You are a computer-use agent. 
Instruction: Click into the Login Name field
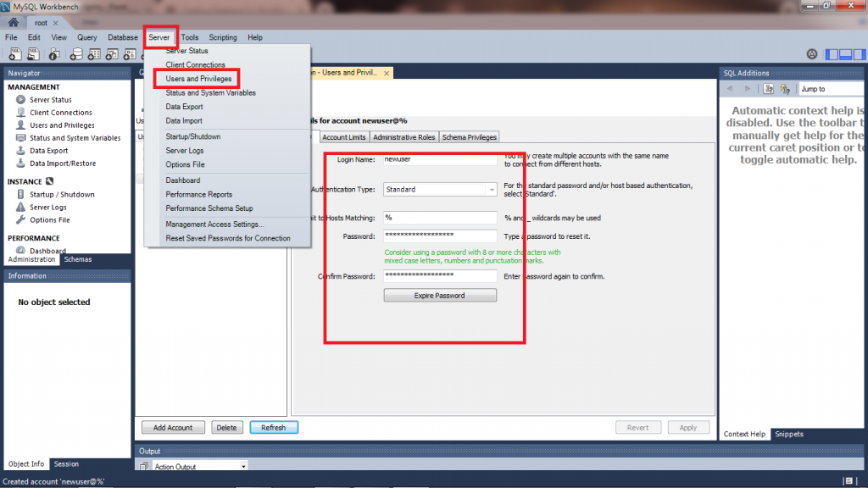pyautogui.click(x=439, y=159)
